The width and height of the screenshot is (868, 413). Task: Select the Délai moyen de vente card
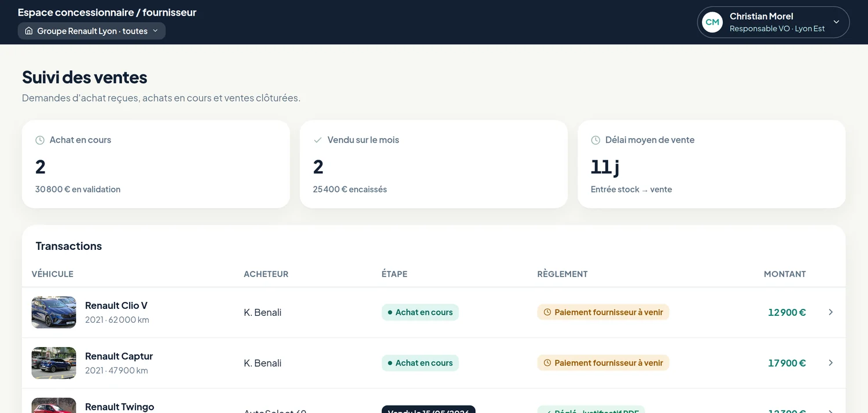(711, 164)
